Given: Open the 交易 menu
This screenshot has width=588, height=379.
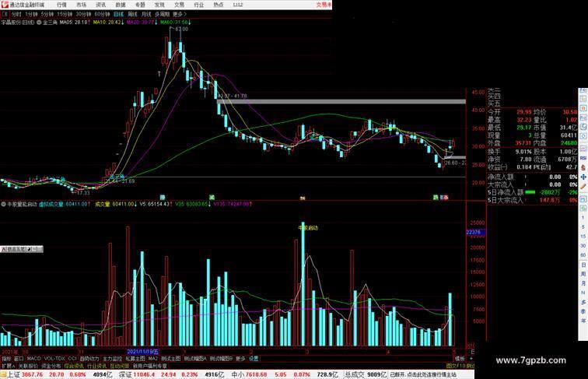Looking at the screenshot, I should [x=179, y=5].
